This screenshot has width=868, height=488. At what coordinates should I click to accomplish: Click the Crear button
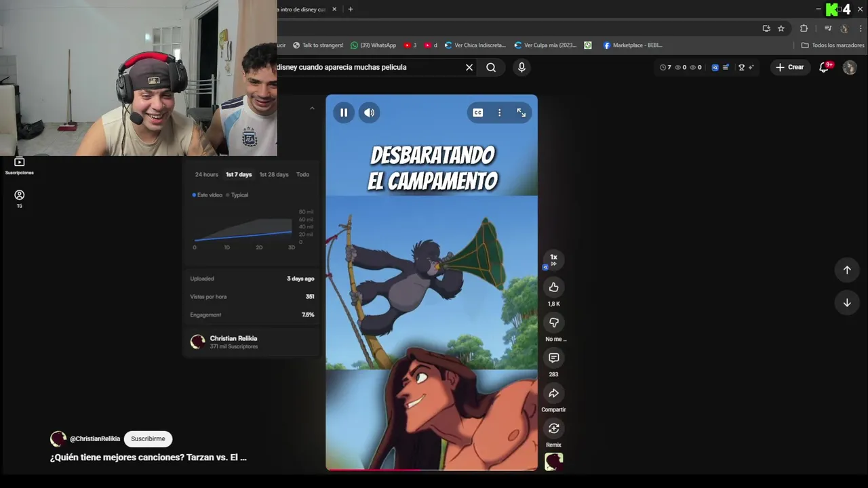tap(790, 67)
